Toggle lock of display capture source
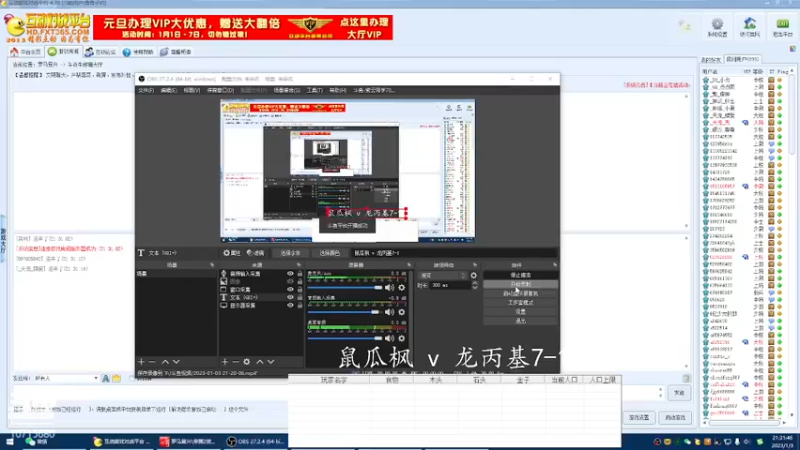 [299, 306]
